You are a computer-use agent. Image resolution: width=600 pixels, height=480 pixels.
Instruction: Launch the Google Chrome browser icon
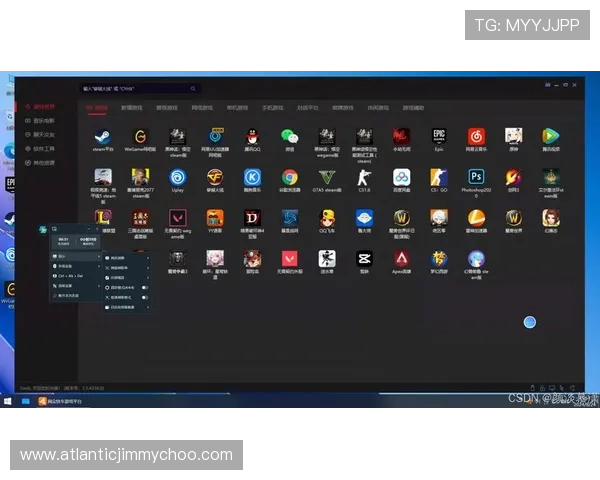click(x=289, y=177)
